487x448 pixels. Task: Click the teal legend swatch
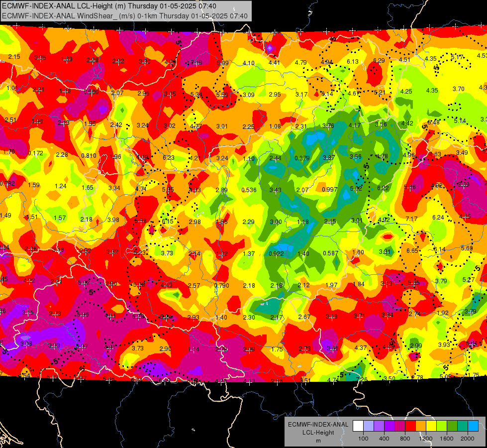pos(463,426)
